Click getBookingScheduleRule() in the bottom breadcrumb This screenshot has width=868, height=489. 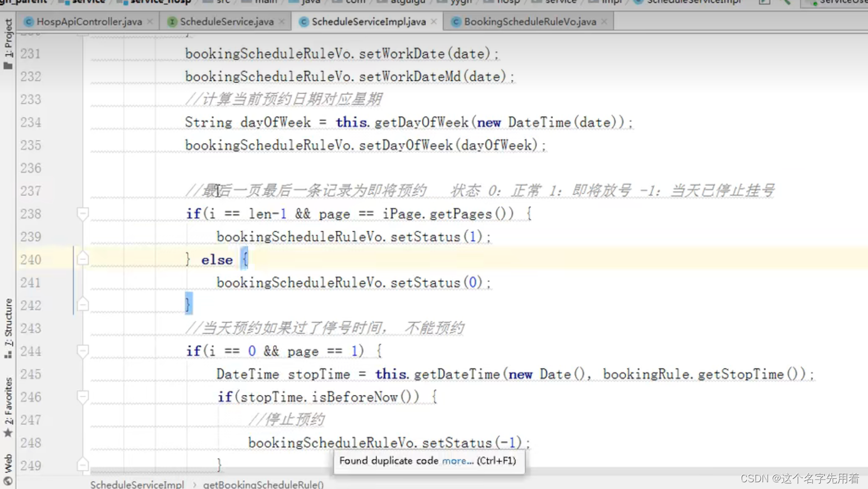[263, 484]
